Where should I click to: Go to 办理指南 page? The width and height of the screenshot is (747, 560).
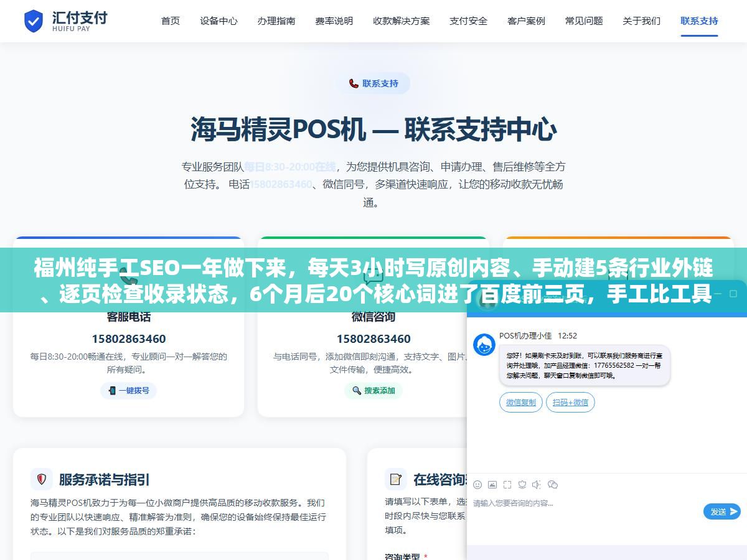click(x=276, y=21)
